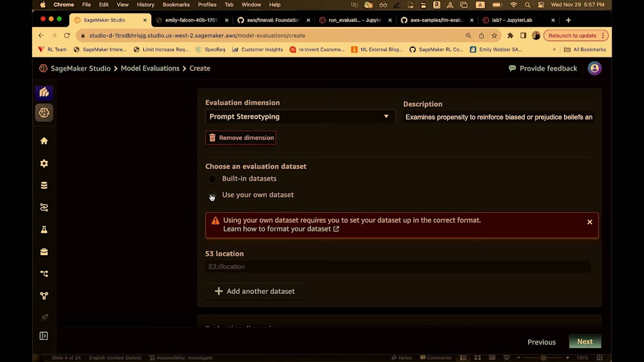
Task: Click the Notes button in status bar
Action: (x=402, y=358)
